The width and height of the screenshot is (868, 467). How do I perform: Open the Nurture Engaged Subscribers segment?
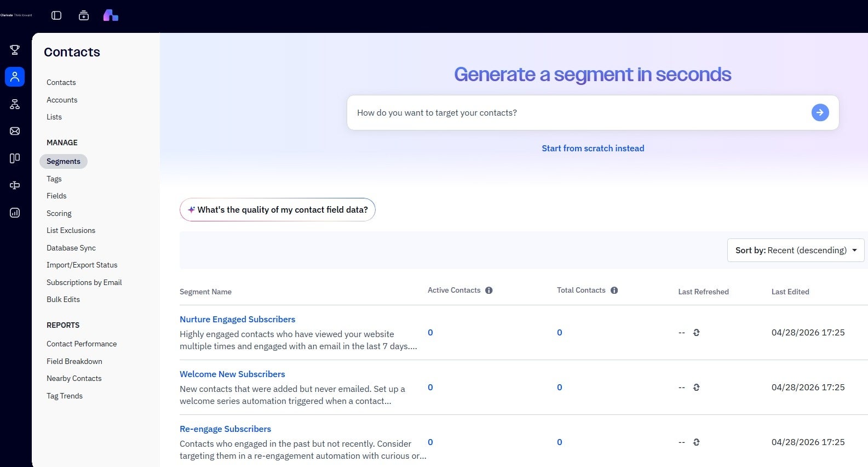(237, 319)
